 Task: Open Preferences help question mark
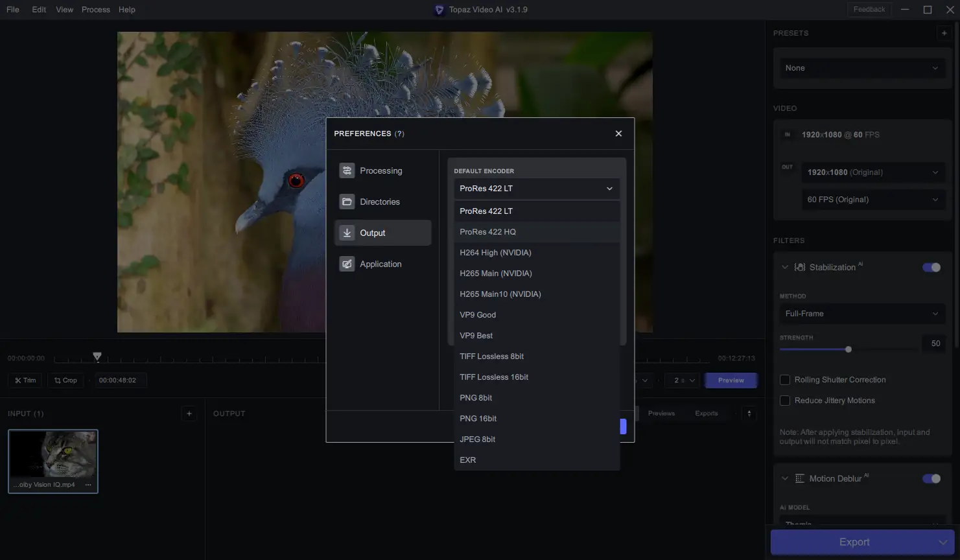point(399,134)
